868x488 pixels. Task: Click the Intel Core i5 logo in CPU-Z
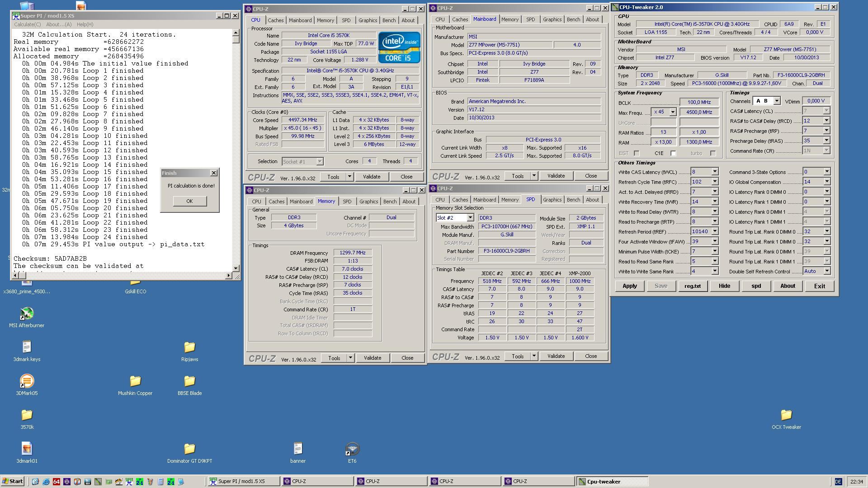point(399,47)
